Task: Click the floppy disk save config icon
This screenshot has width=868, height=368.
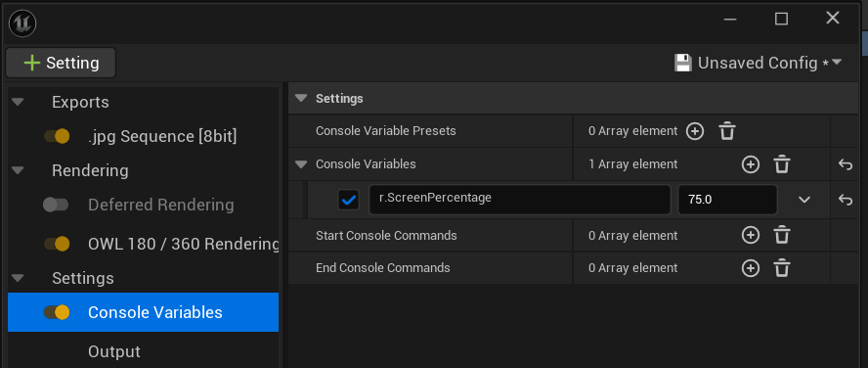Action: pyautogui.click(x=683, y=63)
